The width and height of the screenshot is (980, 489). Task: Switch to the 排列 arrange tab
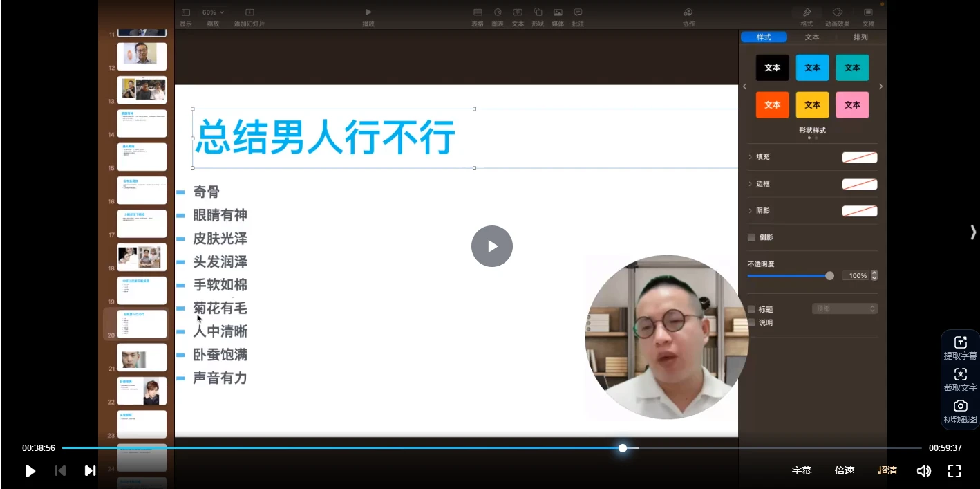[860, 37]
